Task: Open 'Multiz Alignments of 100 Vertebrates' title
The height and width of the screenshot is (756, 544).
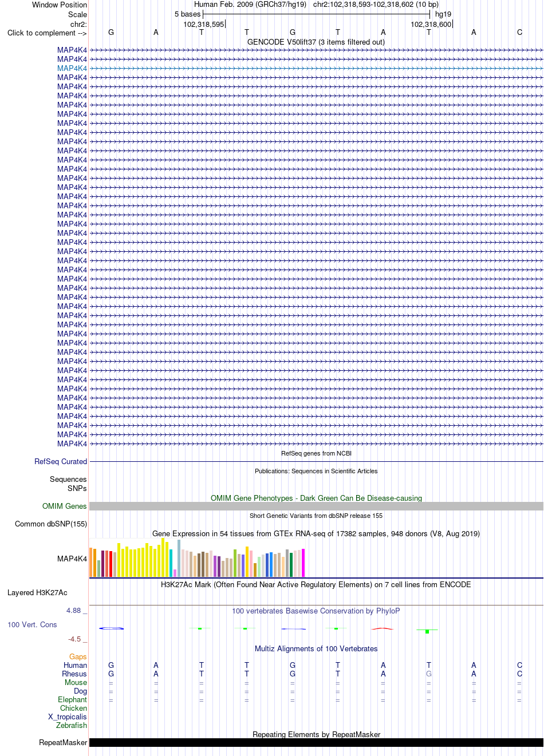Action: (x=316, y=648)
